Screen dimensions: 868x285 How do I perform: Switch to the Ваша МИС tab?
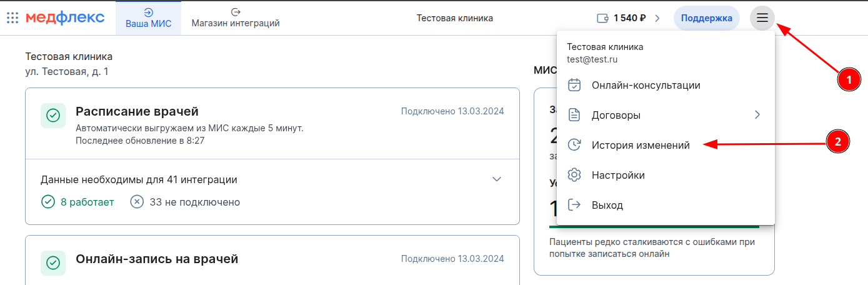(x=148, y=18)
